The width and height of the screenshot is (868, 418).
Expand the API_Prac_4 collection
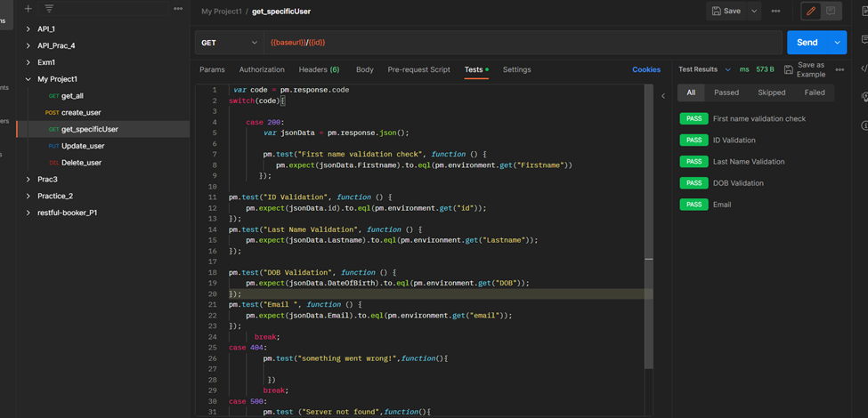pyautogui.click(x=28, y=45)
